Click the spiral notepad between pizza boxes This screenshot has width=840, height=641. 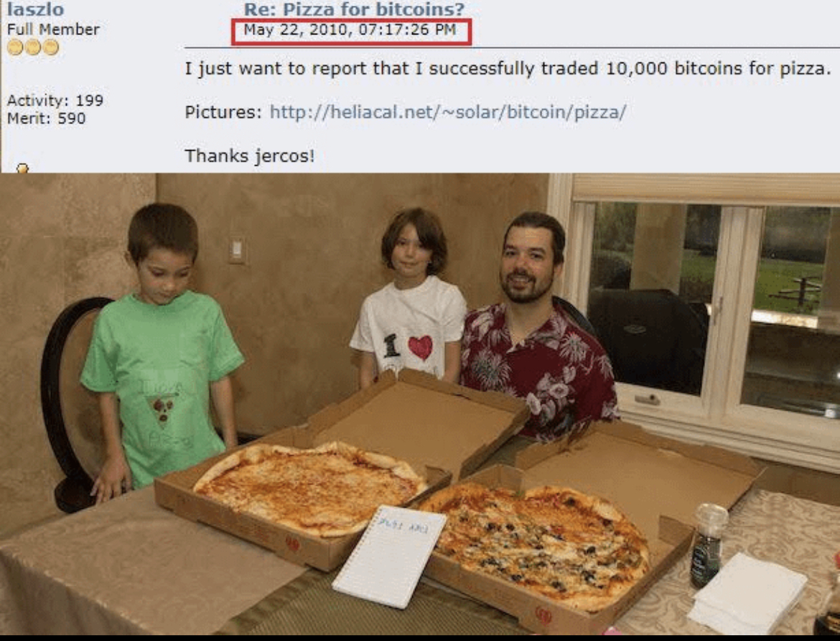389,557
